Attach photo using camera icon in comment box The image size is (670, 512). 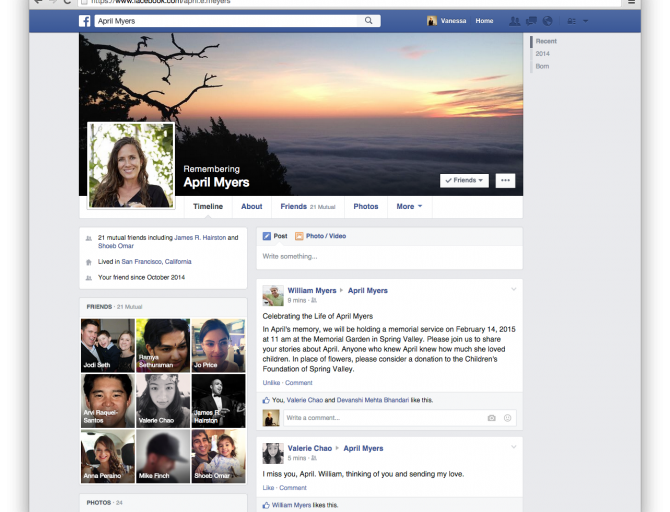491,417
